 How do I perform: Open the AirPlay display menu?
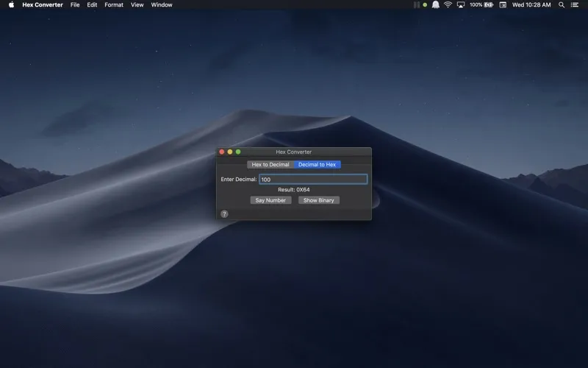point(461,5)
